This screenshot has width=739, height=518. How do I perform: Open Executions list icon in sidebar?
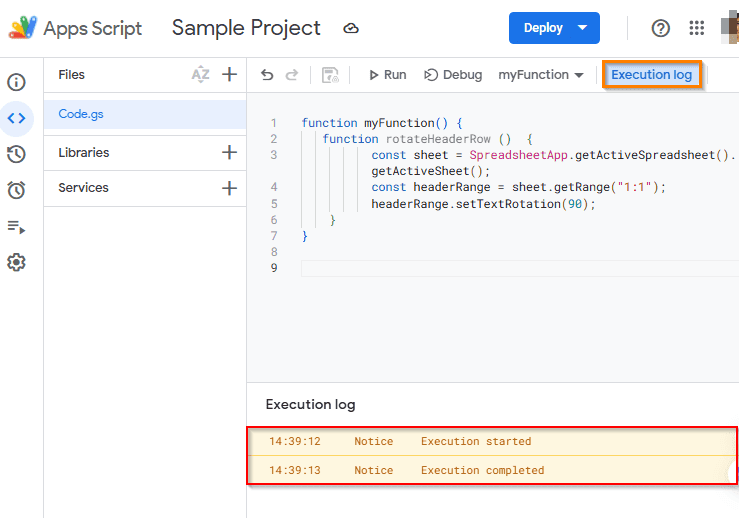click(16, 227)
